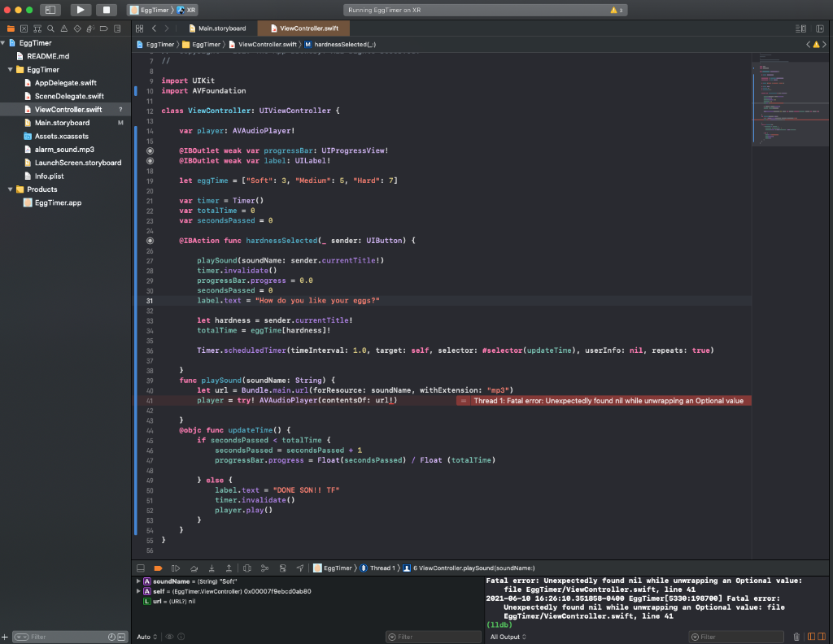Open the Auto variables scope popup
833x644 pixels.
[147, 637]
